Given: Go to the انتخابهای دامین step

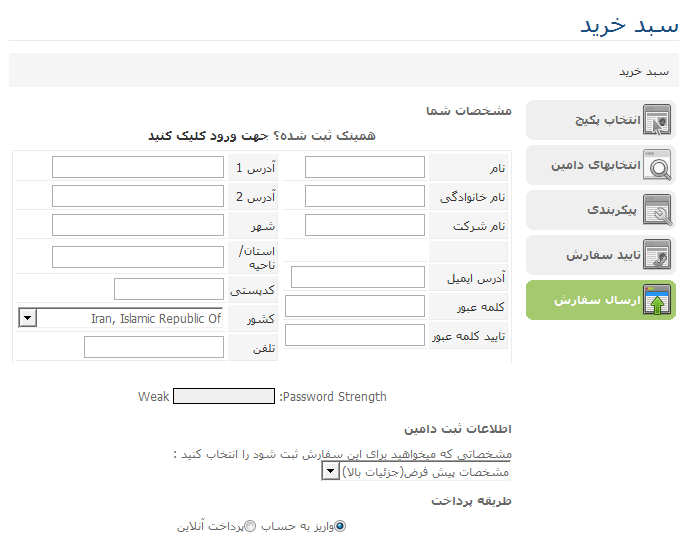Looking at the screenshot, I should point(601,165).
